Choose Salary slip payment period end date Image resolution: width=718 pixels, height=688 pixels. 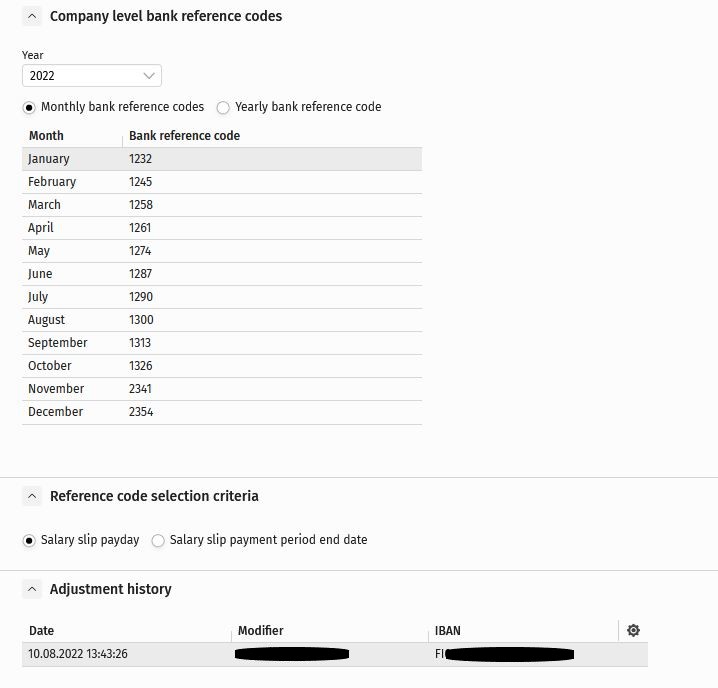(158, 541)
